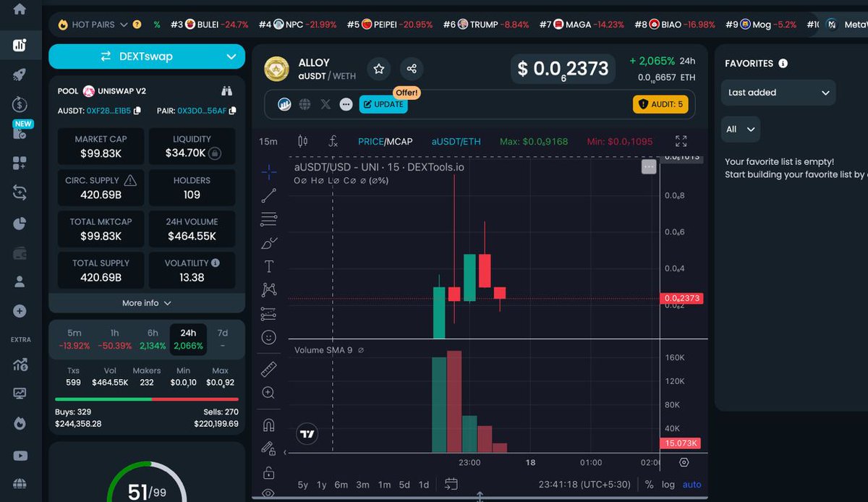Image resolution: width=868 pixels, height=502 pixels.
Task: Copy the AUSDT contract address
Action: coord(137,111)
